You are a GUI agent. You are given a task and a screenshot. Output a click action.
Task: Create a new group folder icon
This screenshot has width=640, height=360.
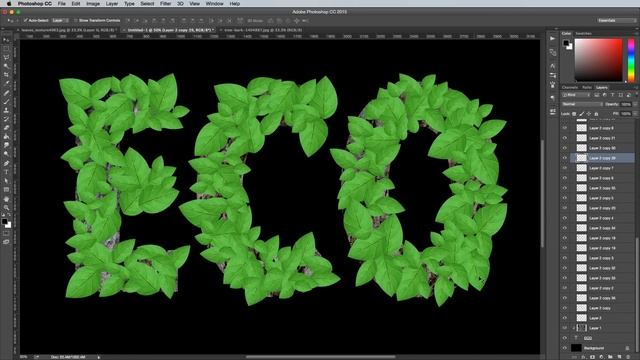point(610,357)
